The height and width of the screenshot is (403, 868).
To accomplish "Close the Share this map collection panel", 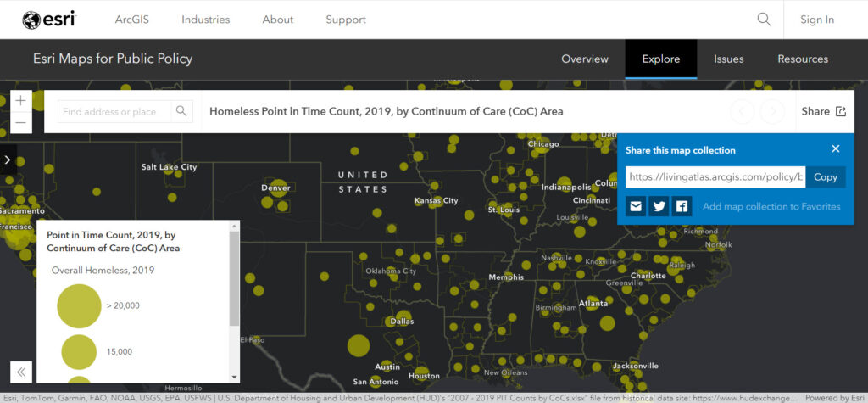I will click(x=836, y=148).
